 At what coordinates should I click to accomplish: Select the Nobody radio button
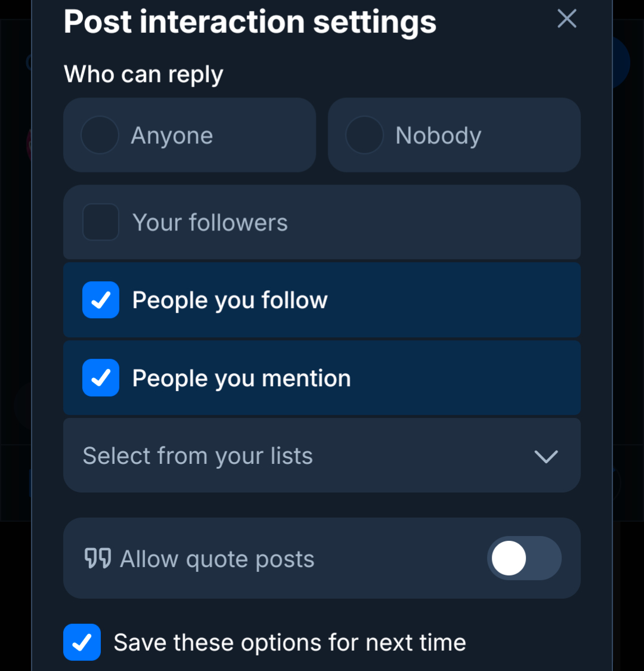click(x=364, y=136)
